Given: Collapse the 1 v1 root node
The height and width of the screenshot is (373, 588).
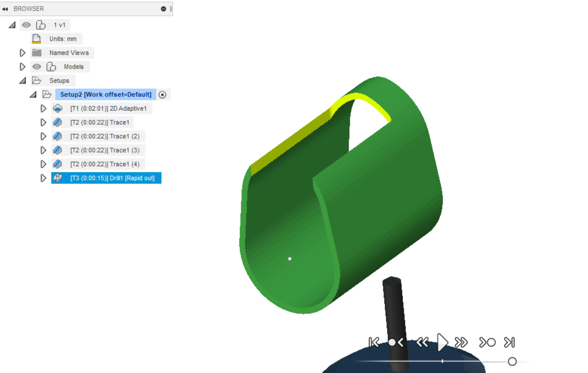Looking at the screenshot, I should (12, 25).
